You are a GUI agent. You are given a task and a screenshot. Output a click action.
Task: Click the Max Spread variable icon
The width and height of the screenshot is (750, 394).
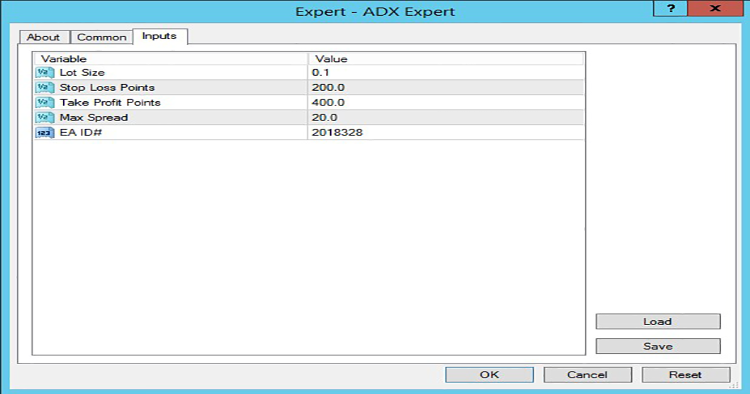pos(44,118)
